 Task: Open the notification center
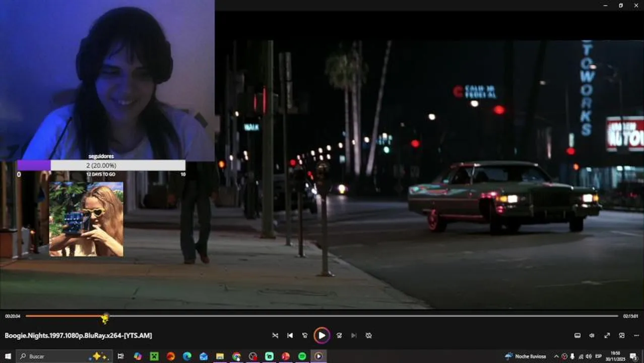633,356
